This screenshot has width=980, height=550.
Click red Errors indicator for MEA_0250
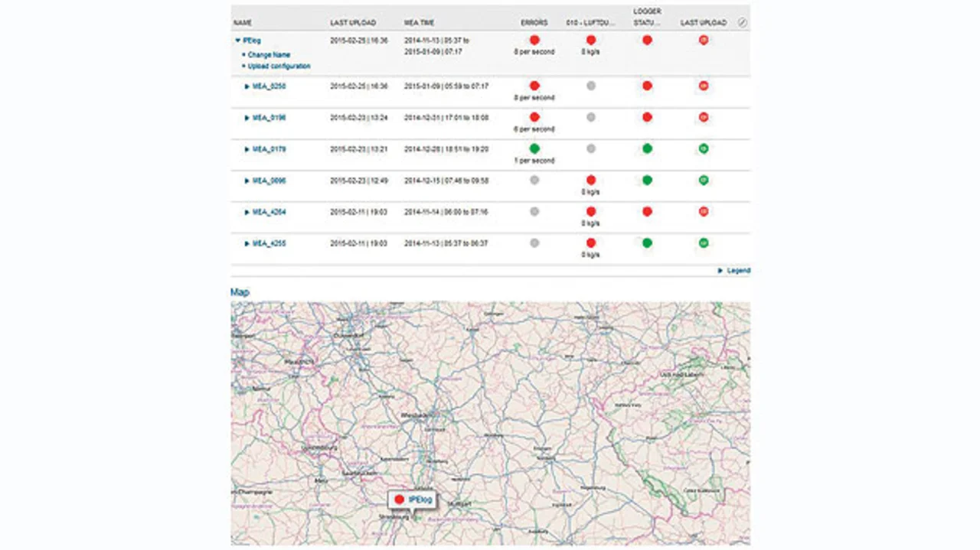[534, 86]
